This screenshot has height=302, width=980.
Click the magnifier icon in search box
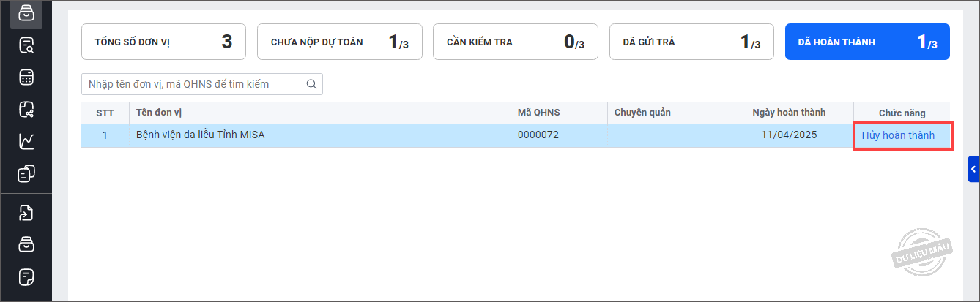click(311, 84)
